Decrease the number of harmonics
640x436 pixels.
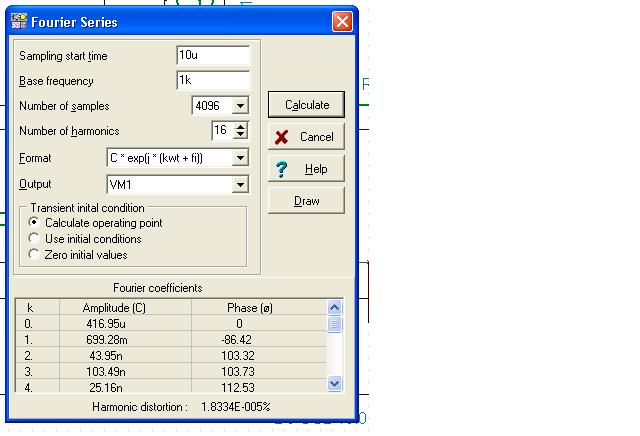click(241, 135)
